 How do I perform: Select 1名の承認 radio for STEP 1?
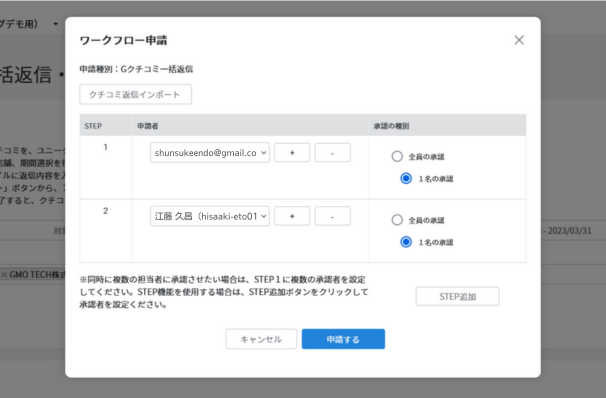coord(406,179)
